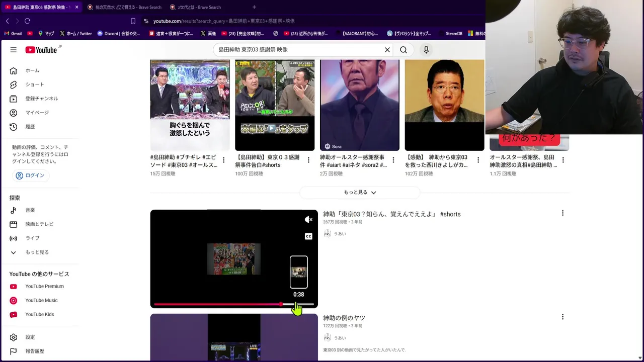Click the ログイン button
The width and height of the screenshot is (644, 362).
30,175
